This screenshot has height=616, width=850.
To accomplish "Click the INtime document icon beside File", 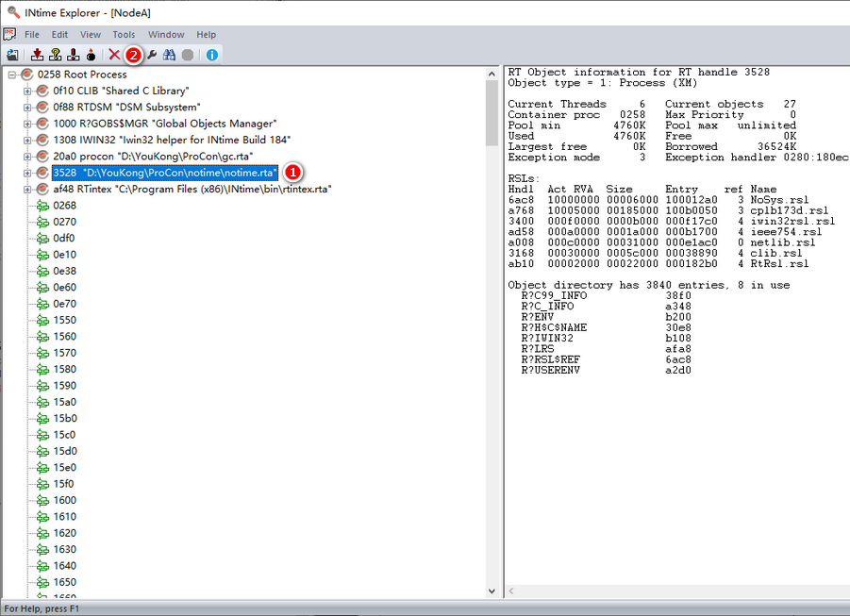I will (x=9, y=34).
